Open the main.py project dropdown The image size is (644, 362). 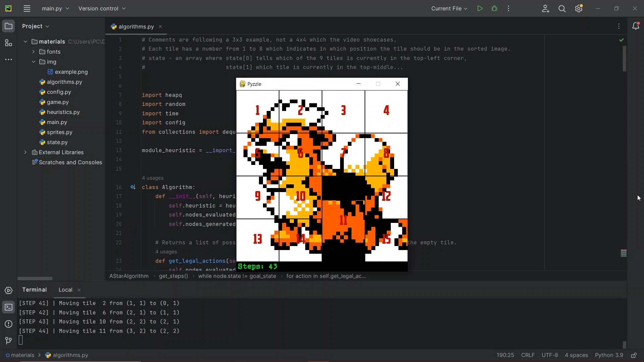[55, 9]
